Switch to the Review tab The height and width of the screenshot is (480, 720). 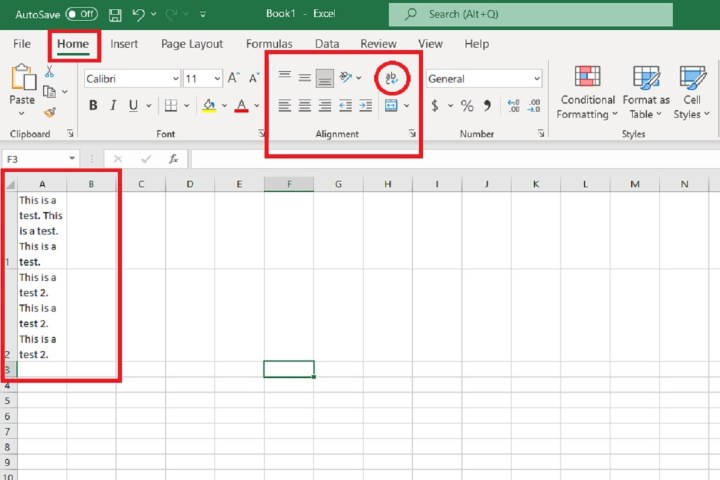coord(378,44)
